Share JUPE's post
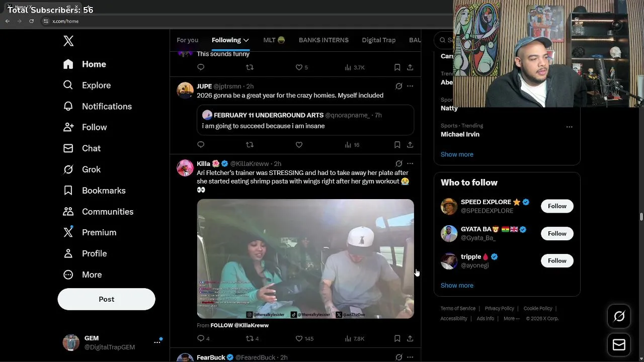Screen dimensions: 644x362 tap(410, 145)
